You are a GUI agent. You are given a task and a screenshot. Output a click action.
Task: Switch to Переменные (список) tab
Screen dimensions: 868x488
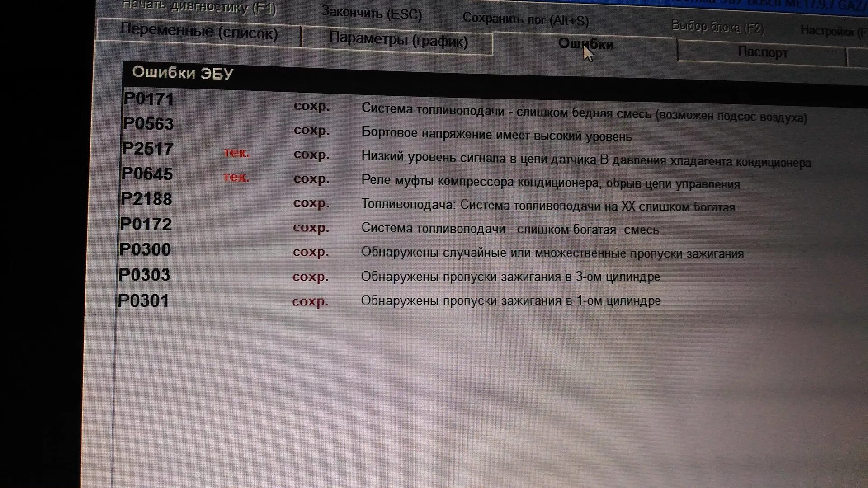coord(199,33)
